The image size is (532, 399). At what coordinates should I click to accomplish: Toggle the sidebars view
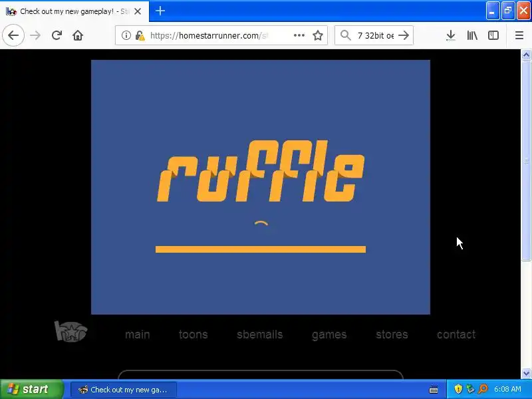[493, 35]
